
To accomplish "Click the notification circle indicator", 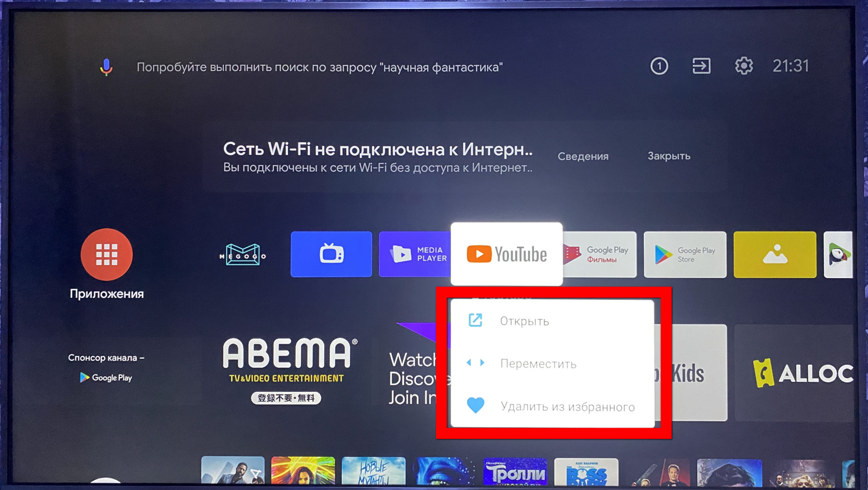I will [x=661, y=66].
